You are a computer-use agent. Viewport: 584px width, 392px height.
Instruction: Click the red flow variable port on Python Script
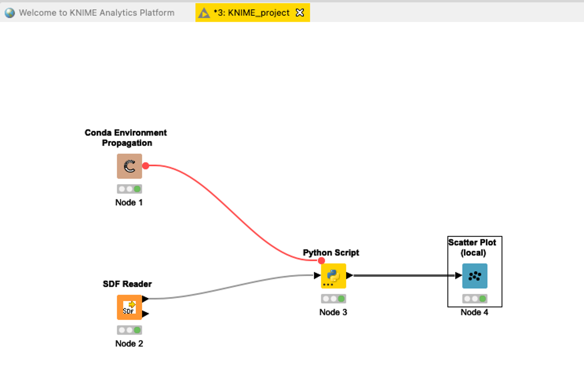(321, 260)
